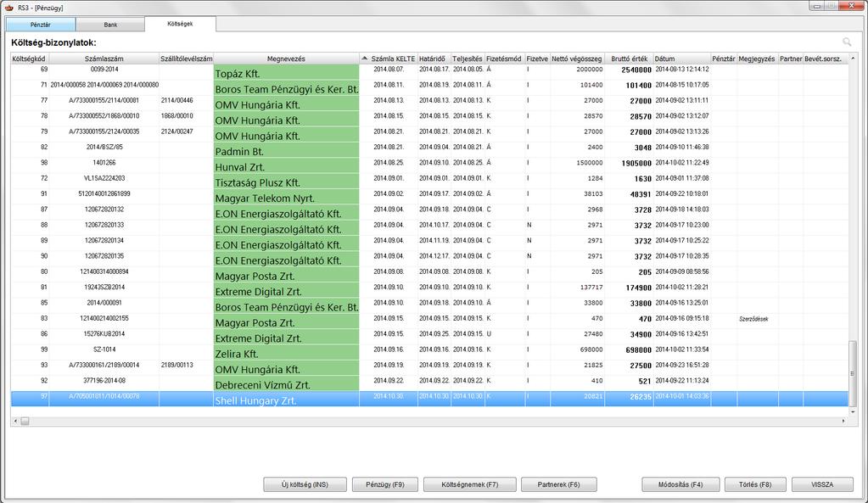Click invoice number 0099-2014
This screenshot has width=868, height=503.
tap(104, 70)
